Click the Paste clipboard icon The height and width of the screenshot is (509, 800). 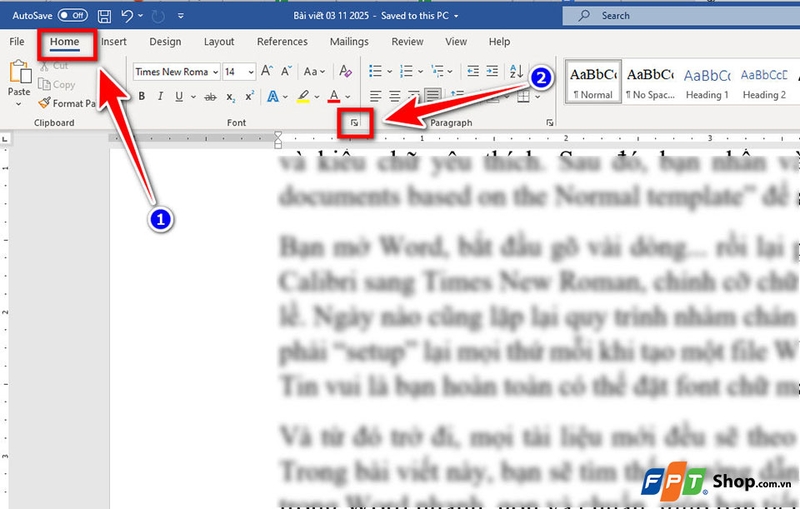coord(19,72)
